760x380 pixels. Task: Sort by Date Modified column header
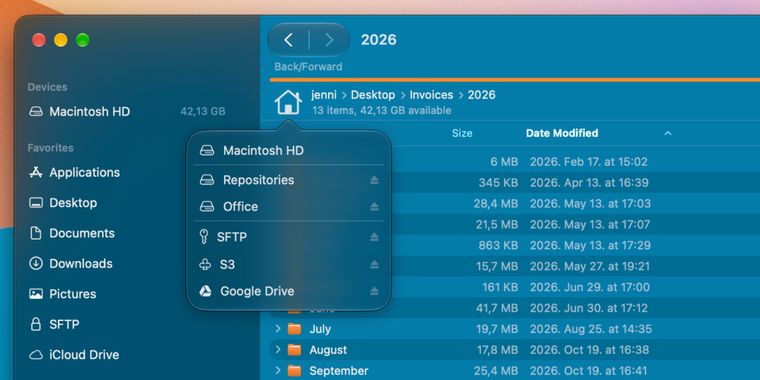click(562, 133)
